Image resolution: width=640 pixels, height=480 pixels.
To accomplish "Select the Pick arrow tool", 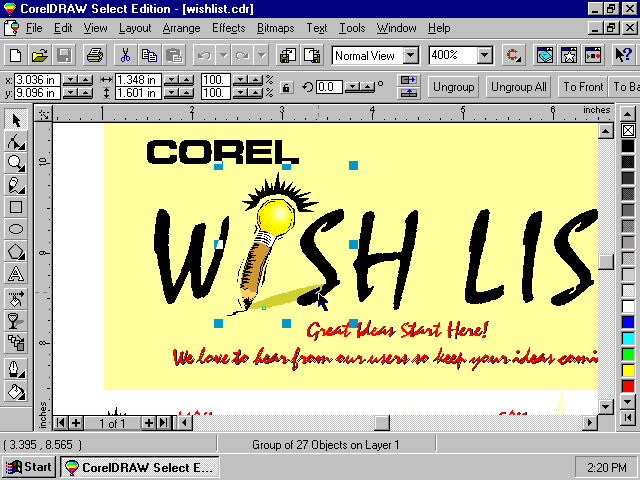I will point(16,120).
